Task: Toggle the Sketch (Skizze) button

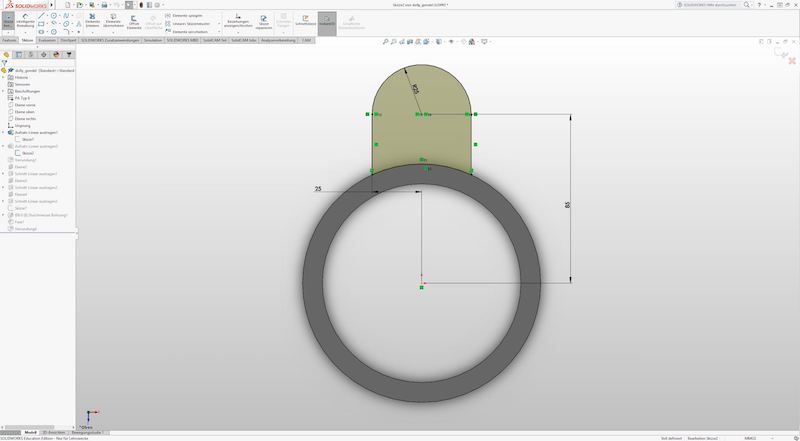Action: [8, 21]
